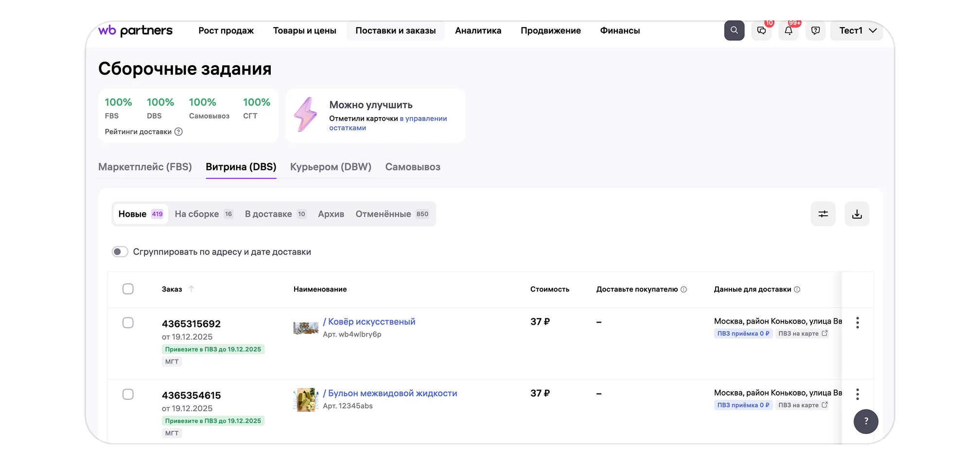Click the search icon in the header
Viewport: 980px width, 465px height.
click(734, 31)
